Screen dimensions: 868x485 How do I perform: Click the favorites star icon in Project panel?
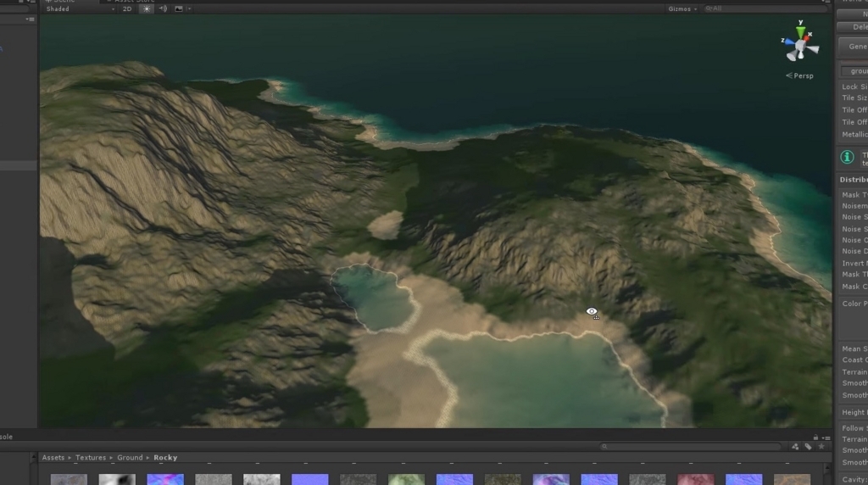[821, 446]
